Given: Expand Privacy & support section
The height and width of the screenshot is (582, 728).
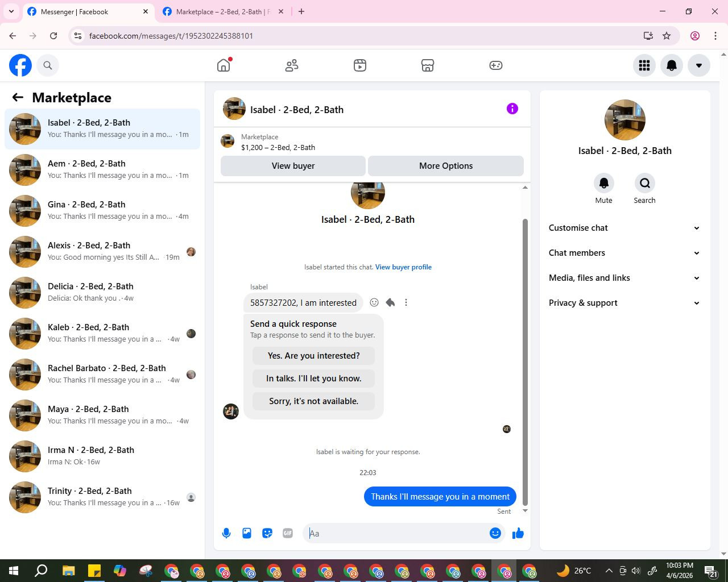Looking at the screenshot, I should [x=624, y=303].
